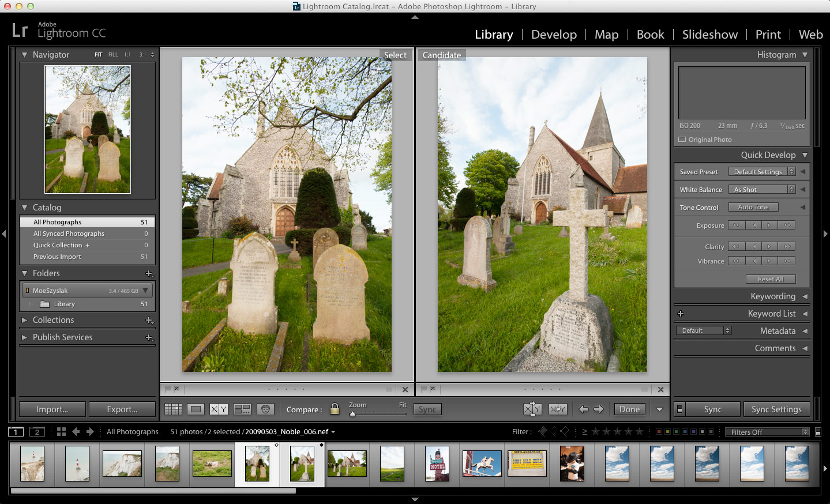
Task: Select the Grid view icon
Action: click(x=173, y=409)
